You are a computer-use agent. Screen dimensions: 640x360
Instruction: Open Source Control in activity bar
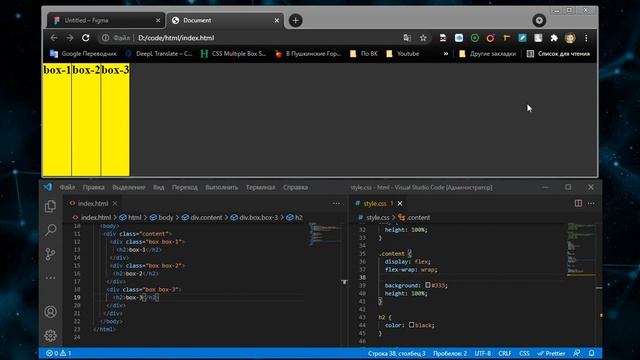pyautogui.click(x=50, y=254)
